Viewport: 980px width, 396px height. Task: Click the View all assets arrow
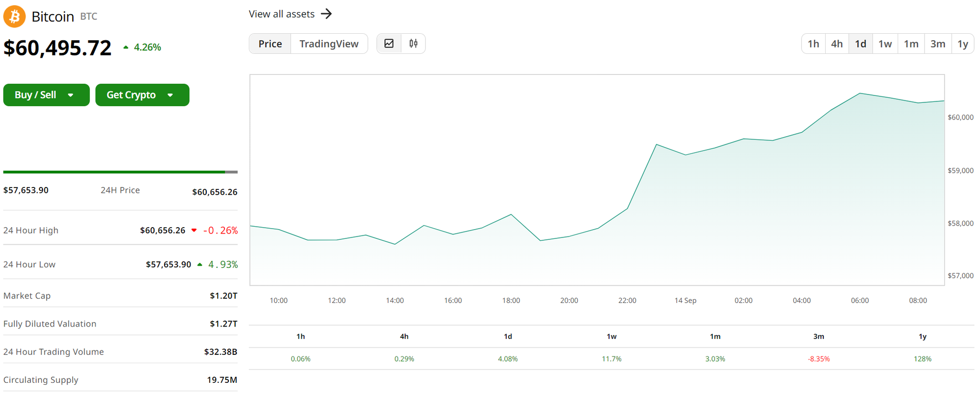[326, 14]
